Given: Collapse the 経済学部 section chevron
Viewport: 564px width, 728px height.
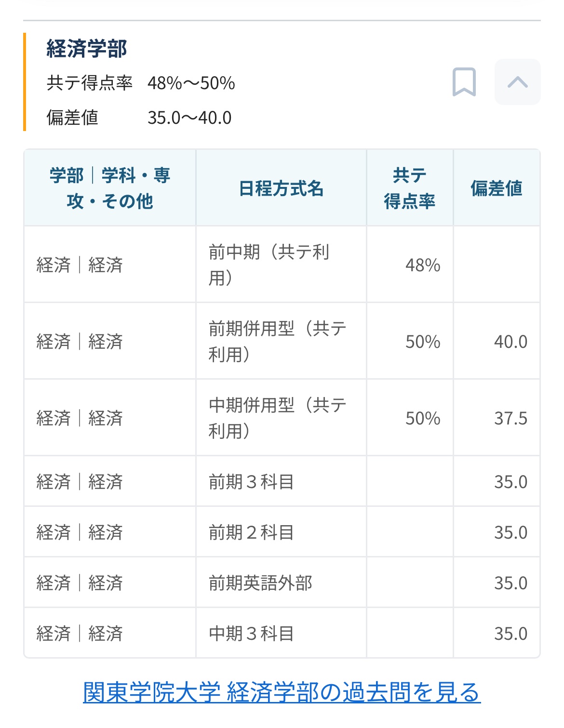Looking at the screenshot, I should pos(517,82).
